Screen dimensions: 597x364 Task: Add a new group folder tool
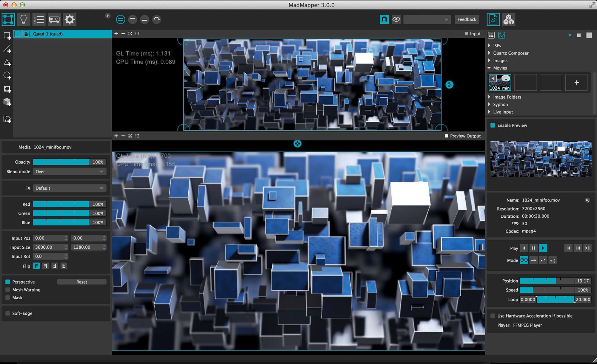[7, 119]
